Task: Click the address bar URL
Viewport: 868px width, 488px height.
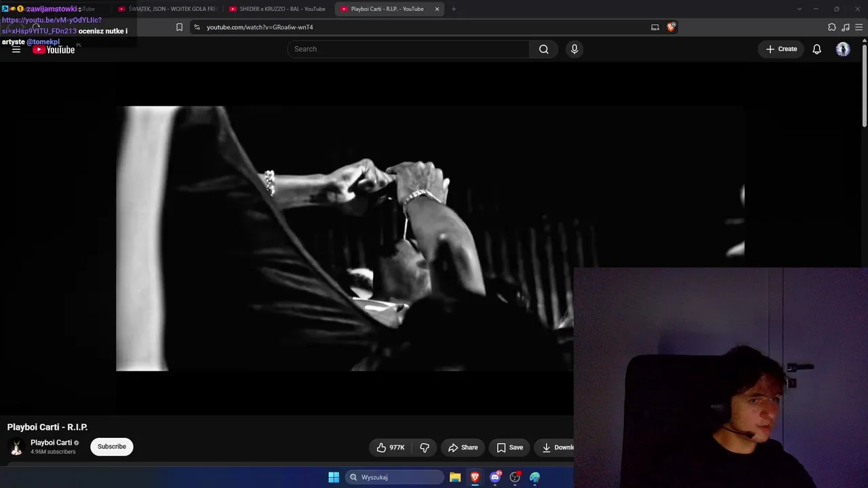Action: click(260, 27)
